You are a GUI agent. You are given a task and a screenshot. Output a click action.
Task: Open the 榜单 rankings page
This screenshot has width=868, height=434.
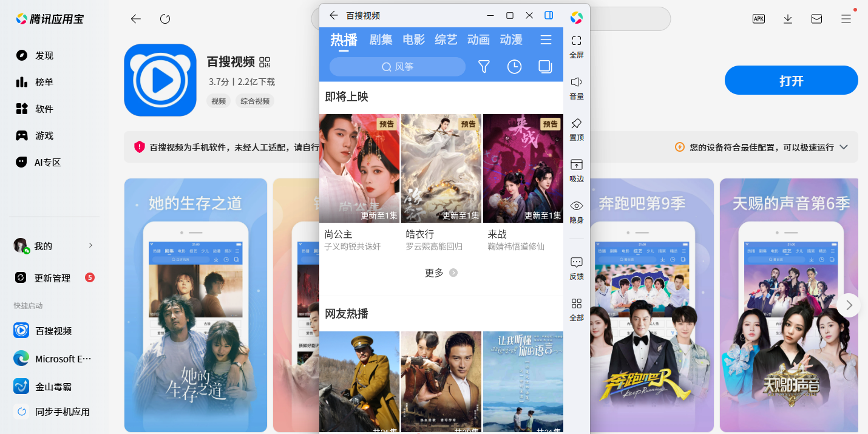point(35,82)
